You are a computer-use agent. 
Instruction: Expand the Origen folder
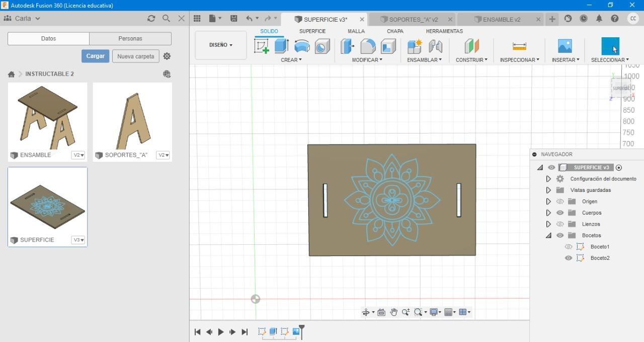coord(548,201)
